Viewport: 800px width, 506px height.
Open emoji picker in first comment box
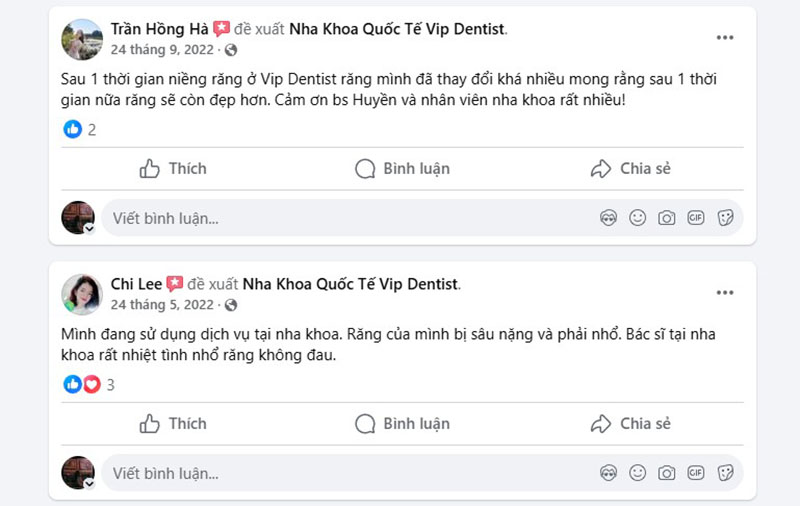(x=637, y=218)
